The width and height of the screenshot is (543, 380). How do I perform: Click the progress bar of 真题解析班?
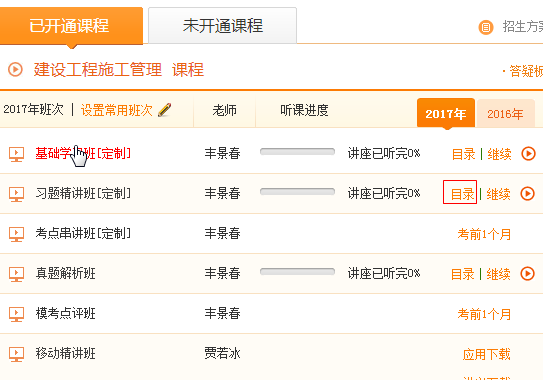click(x=297, y=272)
